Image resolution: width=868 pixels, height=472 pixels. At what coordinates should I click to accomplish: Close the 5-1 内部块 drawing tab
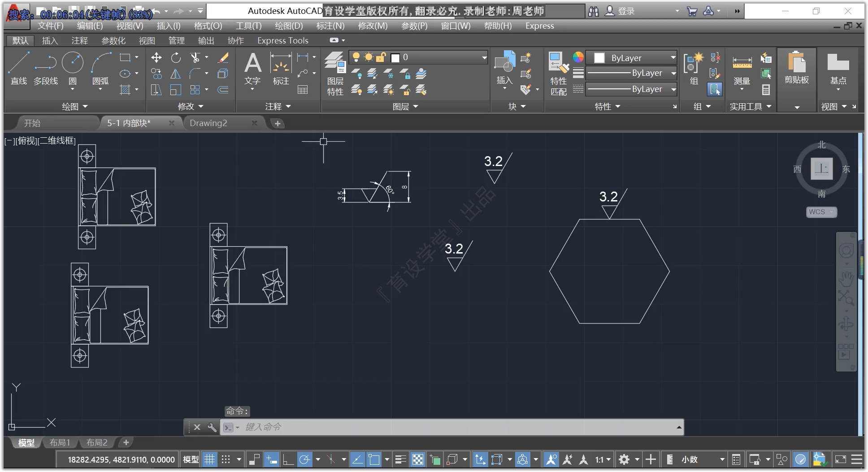click(171, 123)
